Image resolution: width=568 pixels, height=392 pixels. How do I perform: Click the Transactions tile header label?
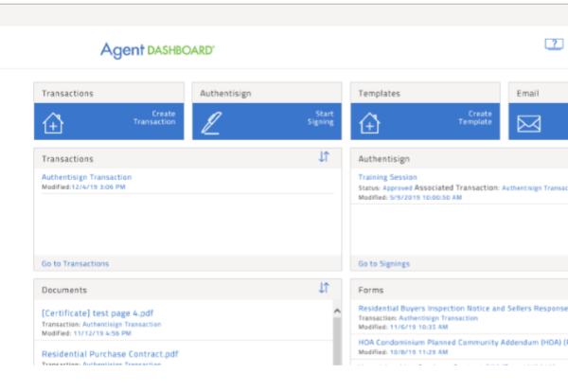point(67,94)
